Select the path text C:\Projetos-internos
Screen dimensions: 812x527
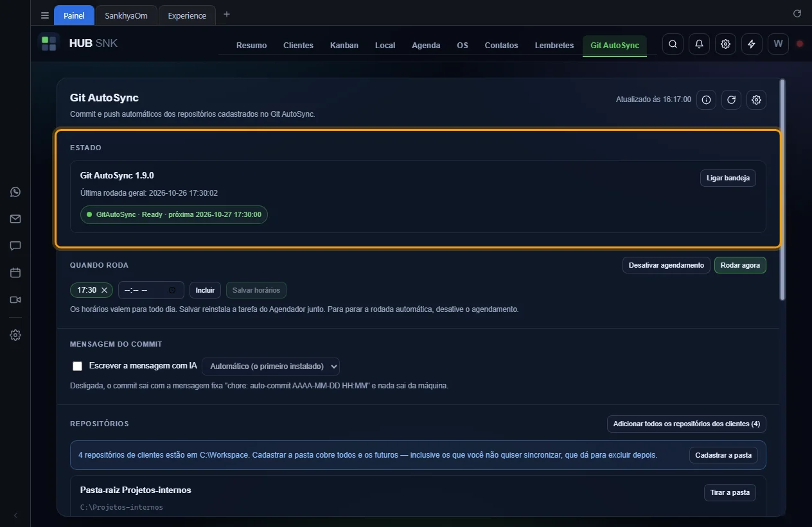pos(121,507)
